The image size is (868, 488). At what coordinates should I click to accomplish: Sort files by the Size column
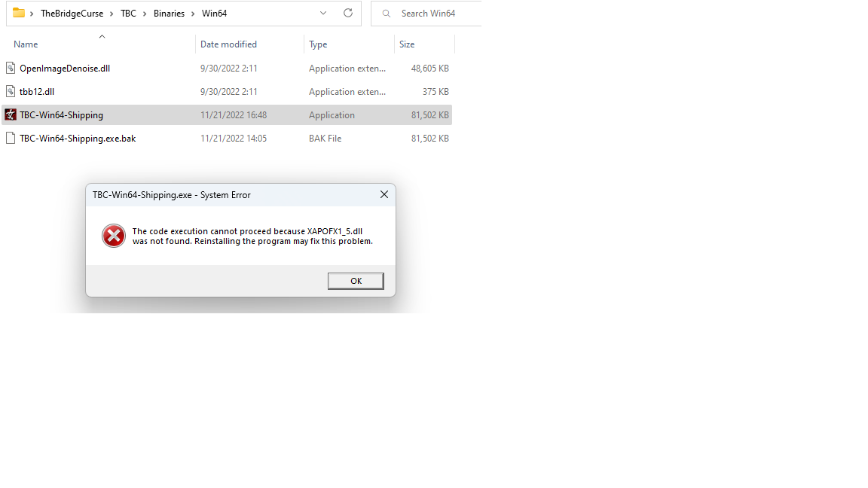click(407, 44)
